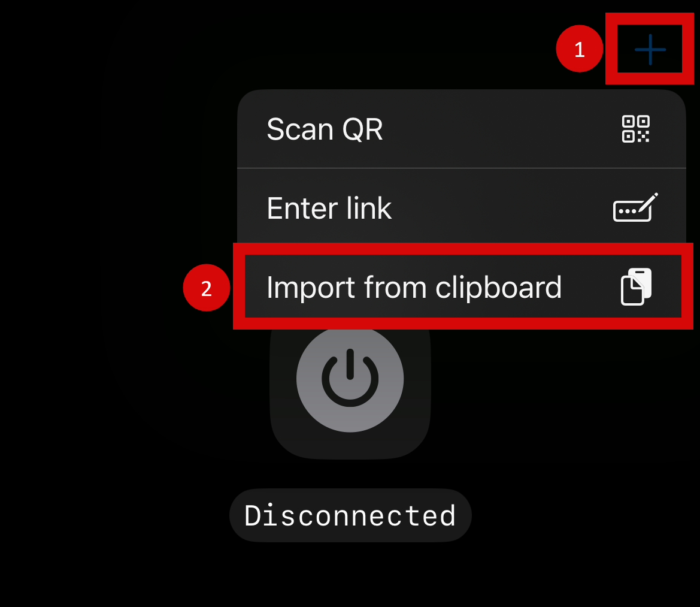The image size is (700, 607).
Task: Click the divider below Scan QR
Action: tap(462, 168)
